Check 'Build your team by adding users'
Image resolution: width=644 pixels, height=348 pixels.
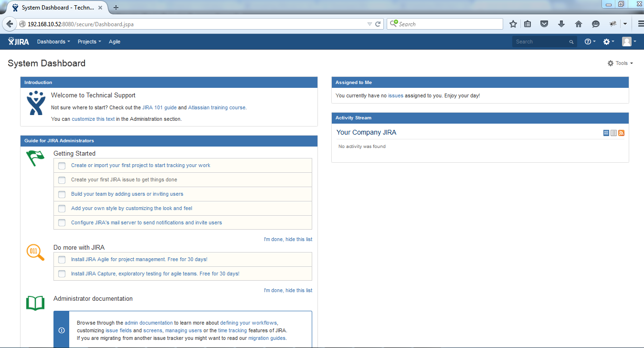point(62,194)
